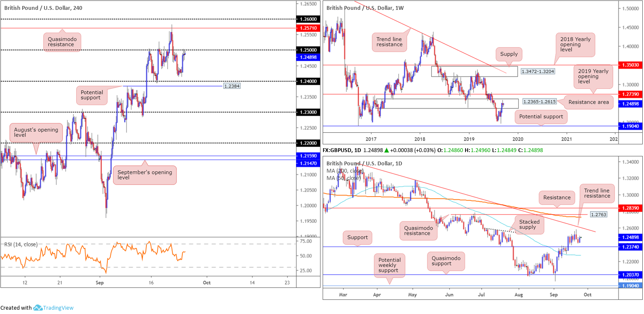Click the Potential support callout on the weekly chart
This screenshot has height=314, width=644.
click(541, 116)
